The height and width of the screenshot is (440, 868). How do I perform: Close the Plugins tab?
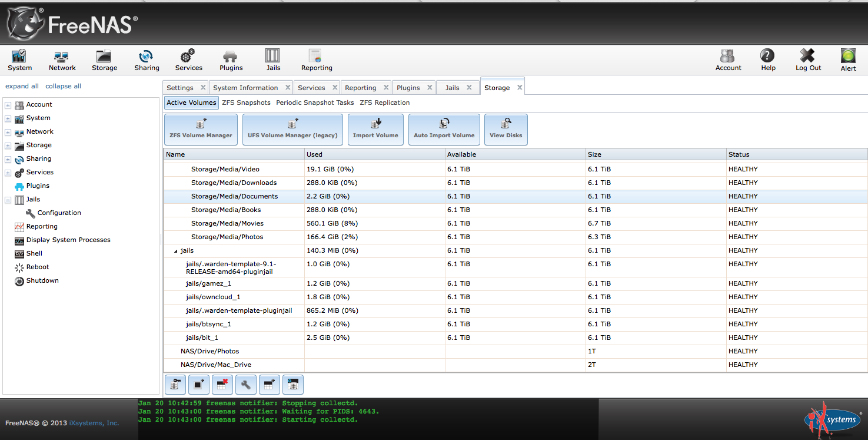click(x=430, y=88)
